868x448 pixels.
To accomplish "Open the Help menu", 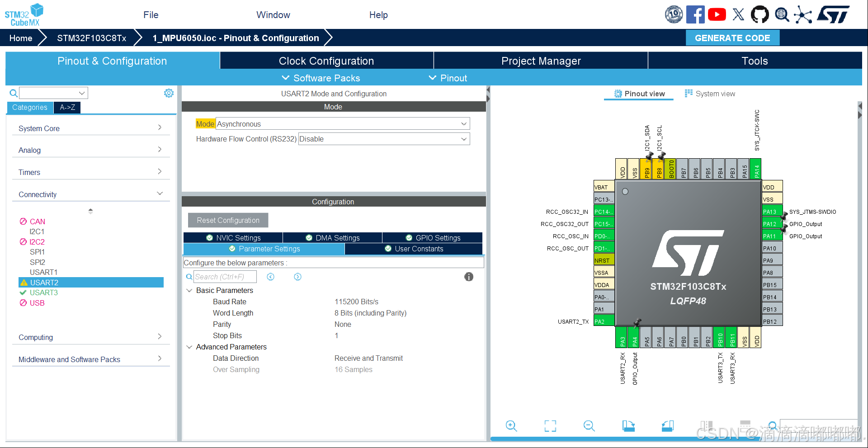I will (378, 15).
